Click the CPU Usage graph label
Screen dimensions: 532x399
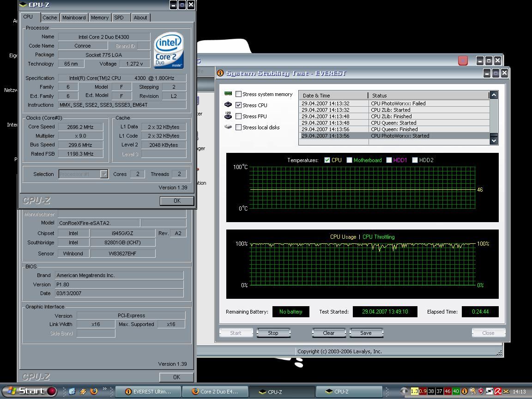click(x=343, y=237)
